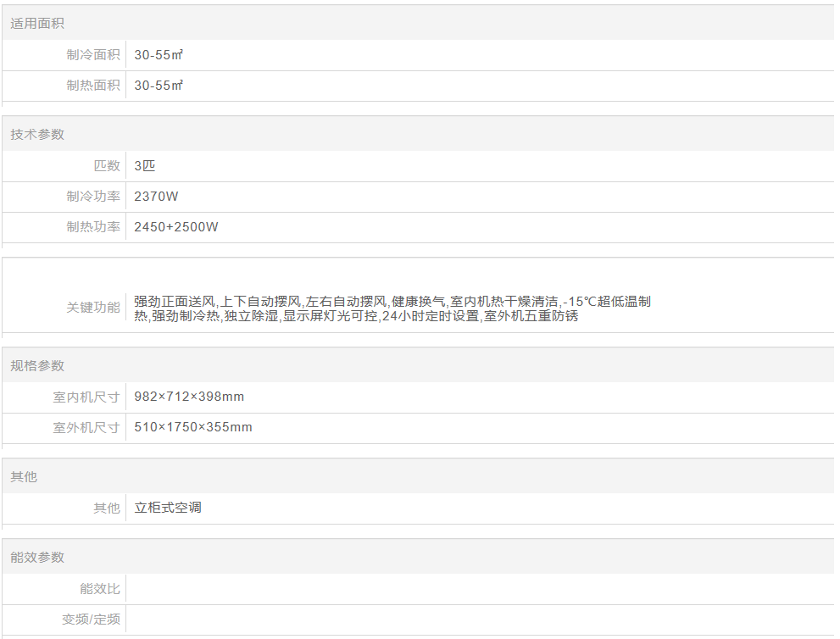The image size is (840, 639).
Task: Click the value 2370W
Action: tap(156, 196)
